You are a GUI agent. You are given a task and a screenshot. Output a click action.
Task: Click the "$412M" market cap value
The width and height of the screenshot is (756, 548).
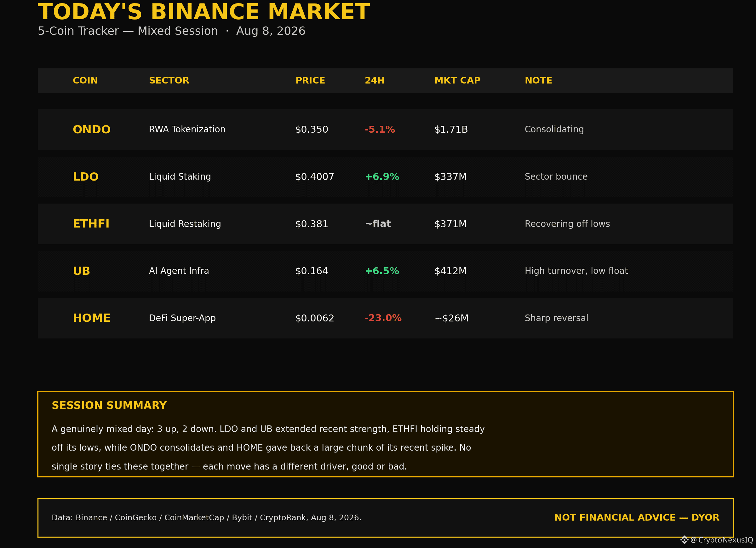(x=450, y=271)
